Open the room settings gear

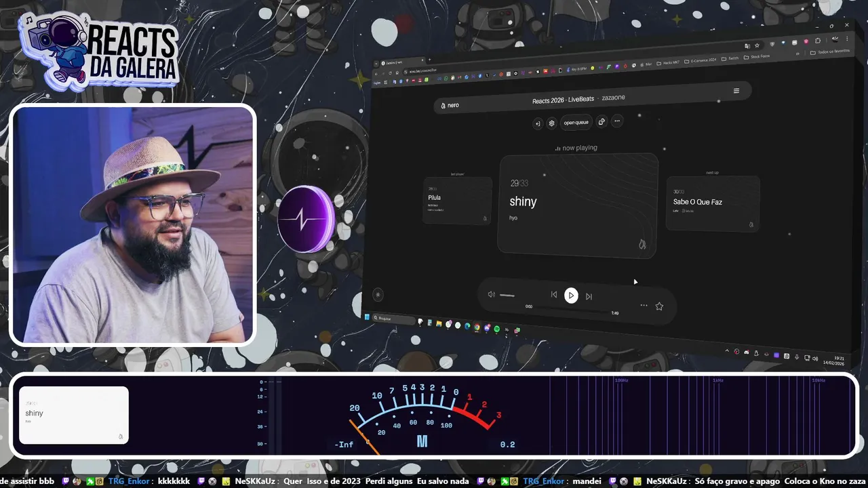551,123
